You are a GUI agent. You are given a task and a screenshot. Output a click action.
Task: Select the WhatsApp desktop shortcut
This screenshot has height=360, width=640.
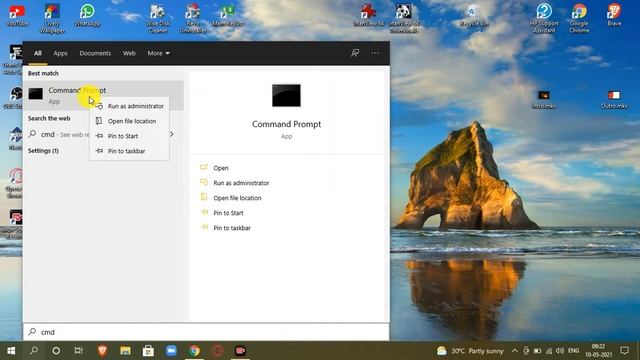87,16
